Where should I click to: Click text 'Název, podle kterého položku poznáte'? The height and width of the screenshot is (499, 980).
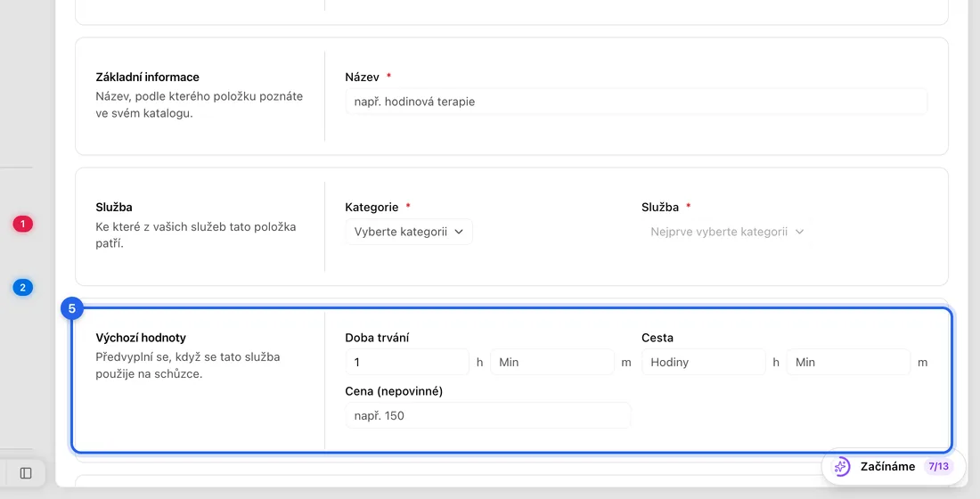pos(200,96)
